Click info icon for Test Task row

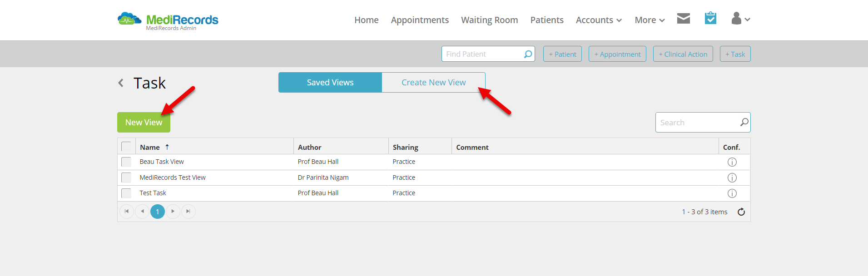click(732, 193)
